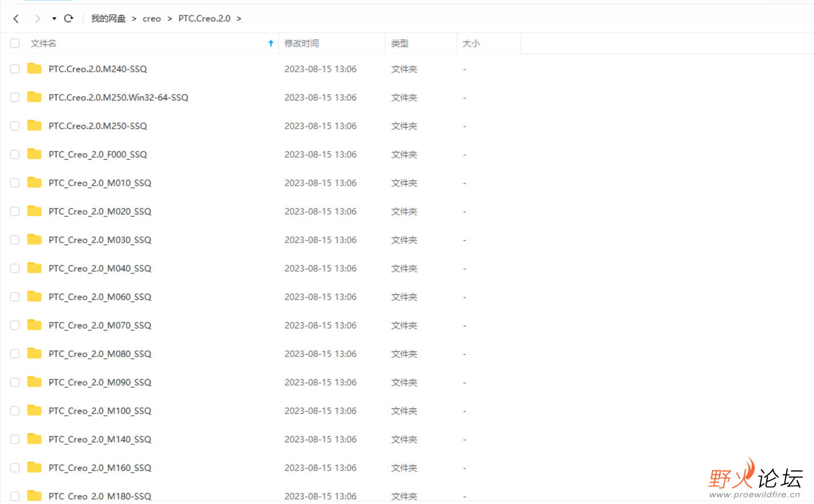Check the box for PTC.Creo.2.0.M250.Win32-64-SSQ

click(15, 97)
